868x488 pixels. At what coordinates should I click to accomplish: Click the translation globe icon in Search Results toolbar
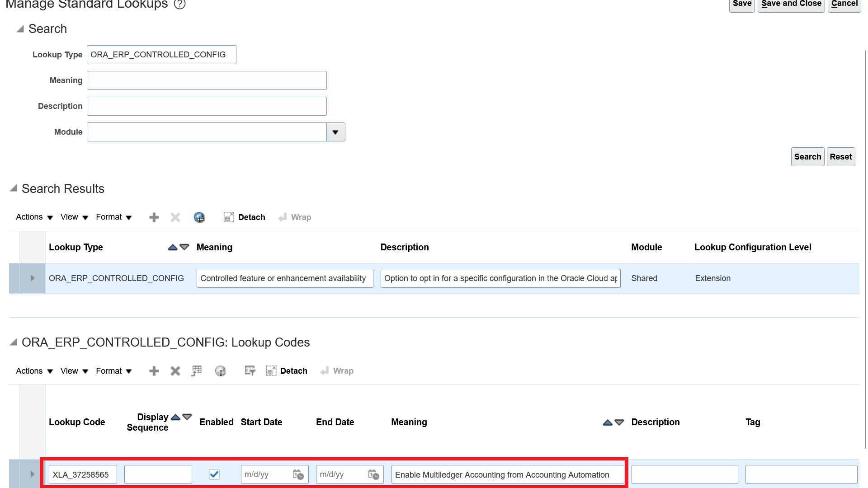199,217
